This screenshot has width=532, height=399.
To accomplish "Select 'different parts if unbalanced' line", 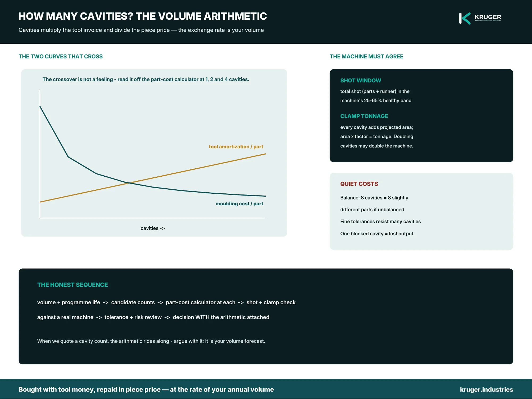I will click(x=372, y=210).
